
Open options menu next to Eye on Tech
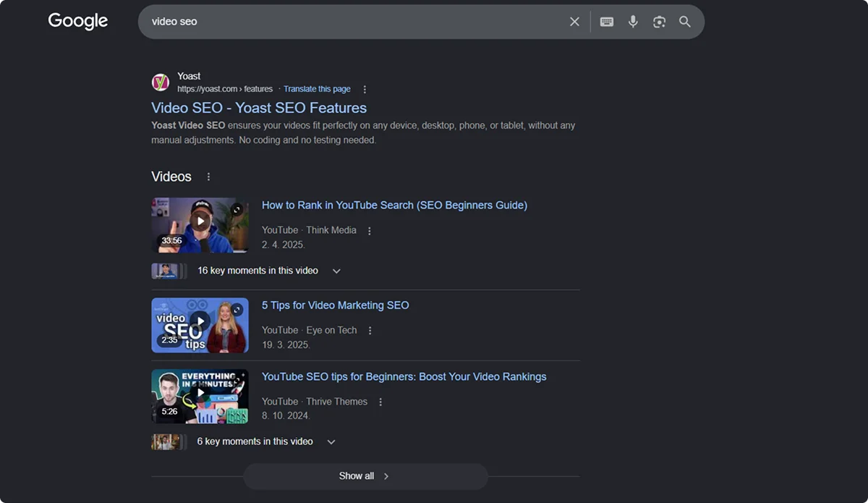tap(370, 331)
